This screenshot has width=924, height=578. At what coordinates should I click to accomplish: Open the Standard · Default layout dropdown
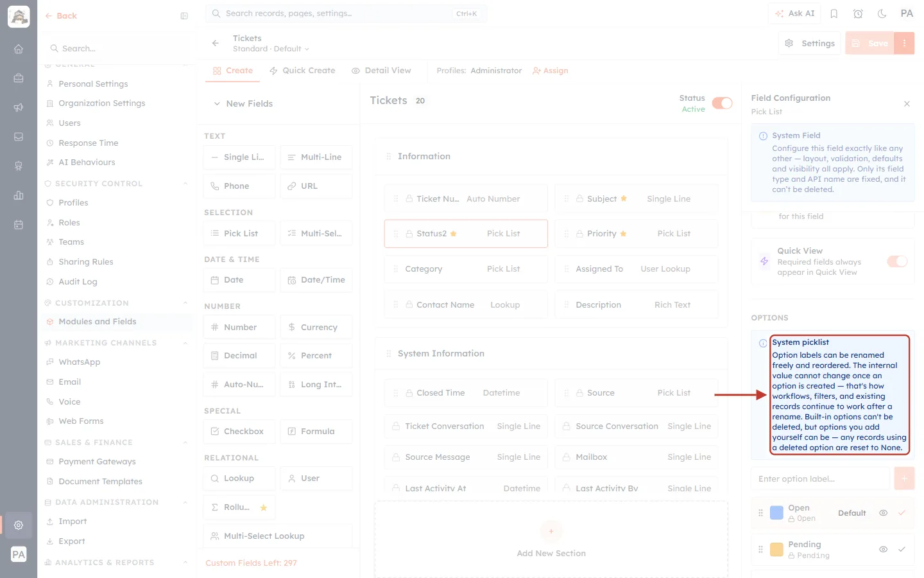(x=271, y=49)
